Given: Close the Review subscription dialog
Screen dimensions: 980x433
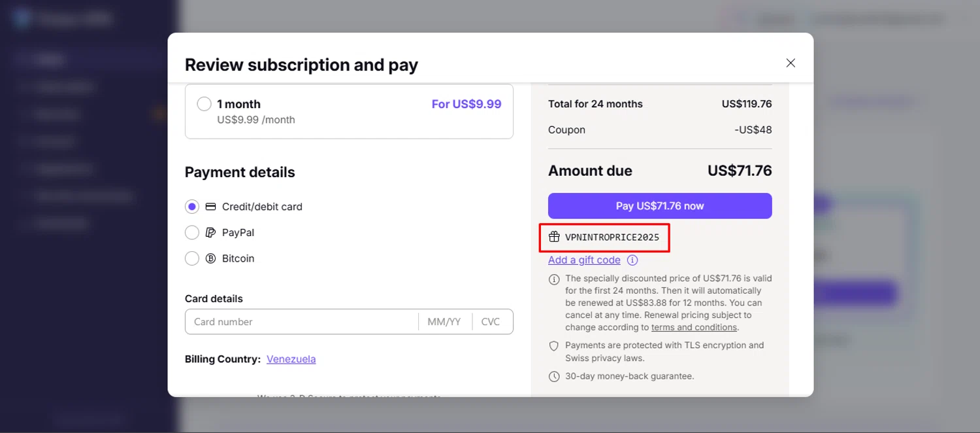Looking at the screenshot, I should point(791,63).
